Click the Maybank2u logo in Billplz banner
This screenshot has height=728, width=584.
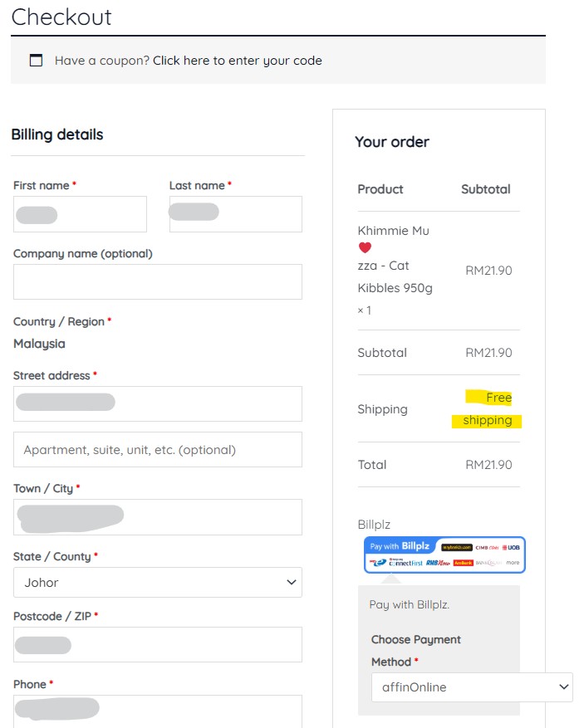click(x=456, y=547)
